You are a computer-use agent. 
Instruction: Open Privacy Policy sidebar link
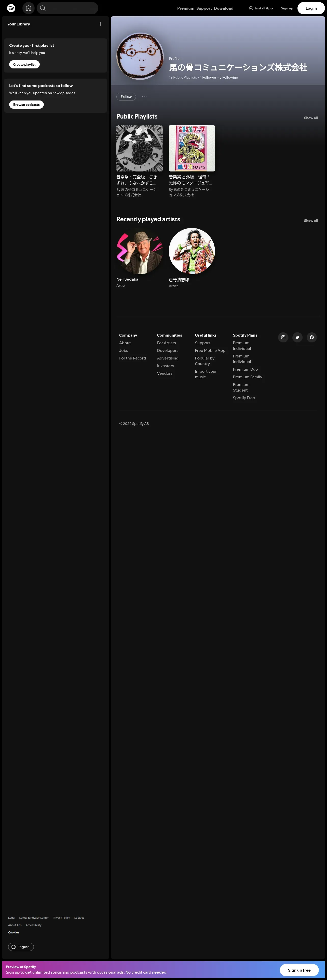[61, 918]
